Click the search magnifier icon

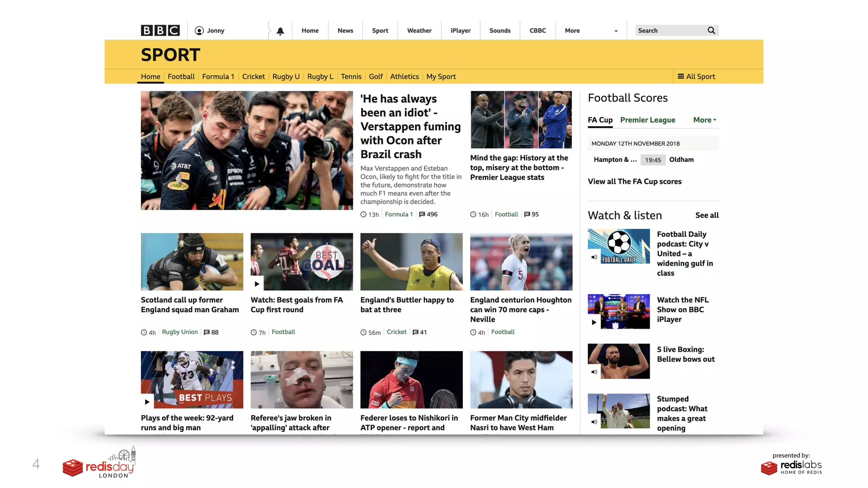click(x=711, y=30)
